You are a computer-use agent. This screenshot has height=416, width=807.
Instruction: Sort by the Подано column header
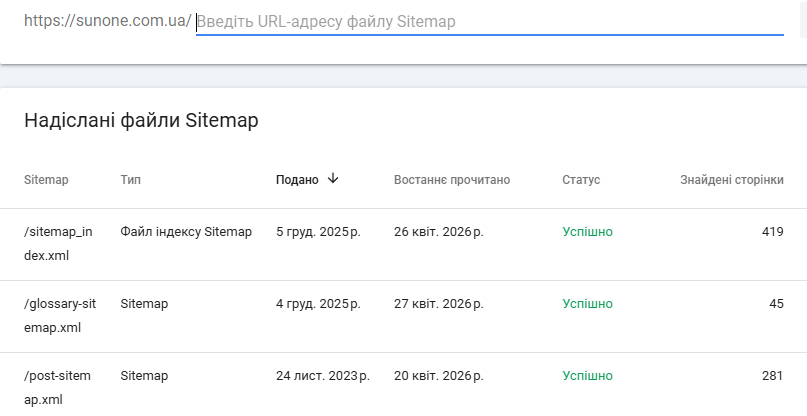click(297, 180)
